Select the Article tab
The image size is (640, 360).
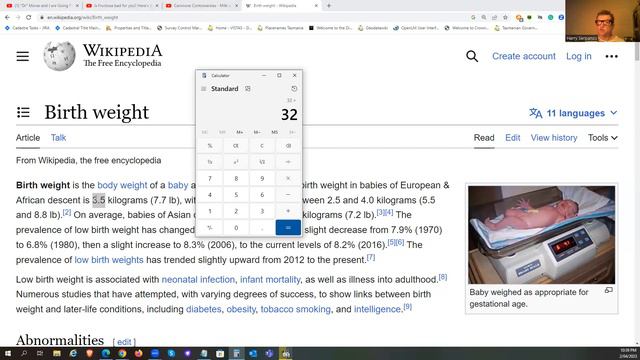(x=28, y=138)
